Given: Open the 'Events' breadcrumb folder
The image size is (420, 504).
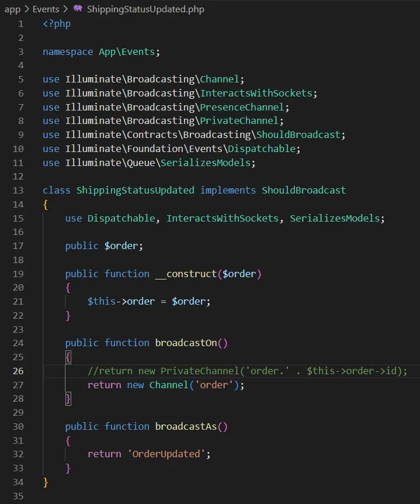Looking at the screenshot, I should click(46, 9).
